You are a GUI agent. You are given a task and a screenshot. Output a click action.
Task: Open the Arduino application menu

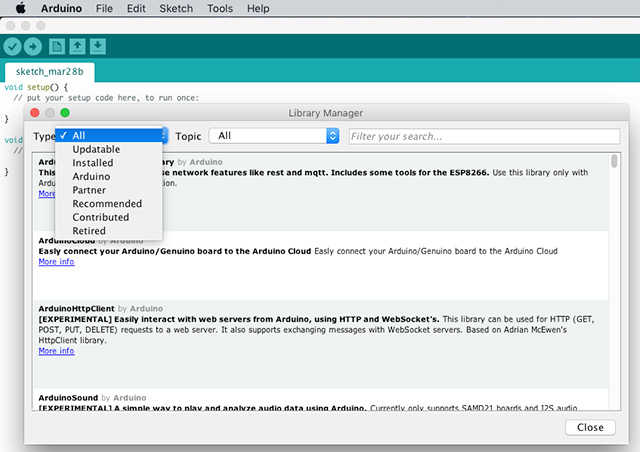tap(61, 8)
